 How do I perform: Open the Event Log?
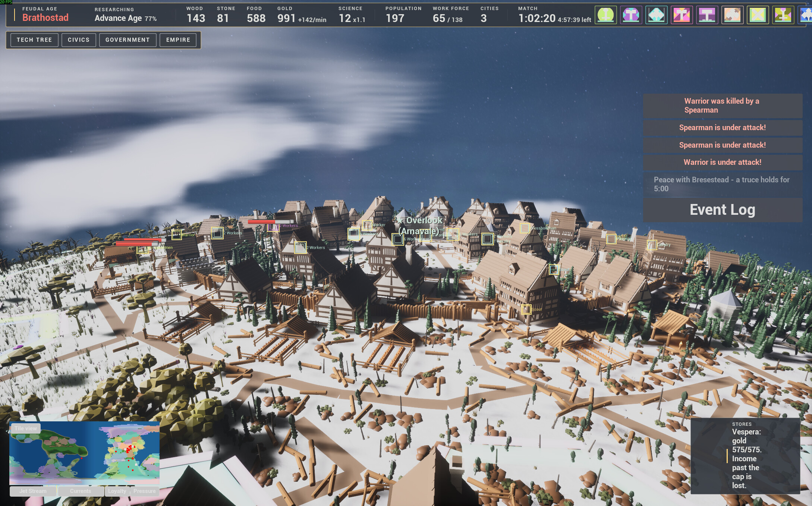pos(723,210)
